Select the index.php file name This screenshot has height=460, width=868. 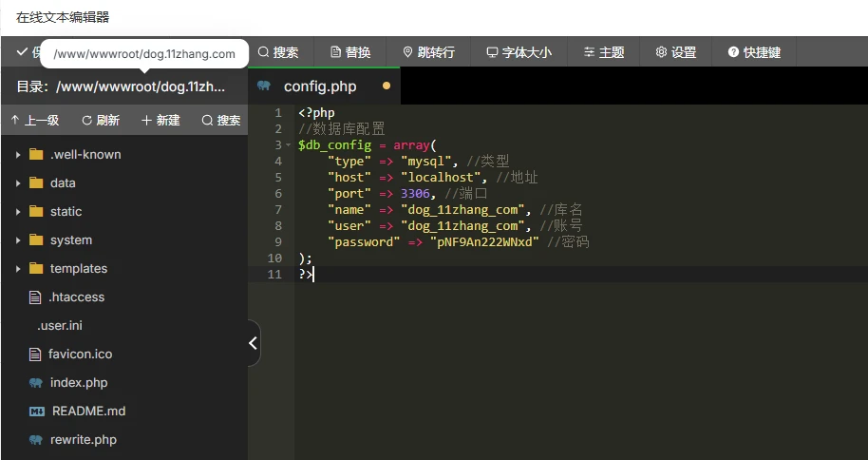79,382
